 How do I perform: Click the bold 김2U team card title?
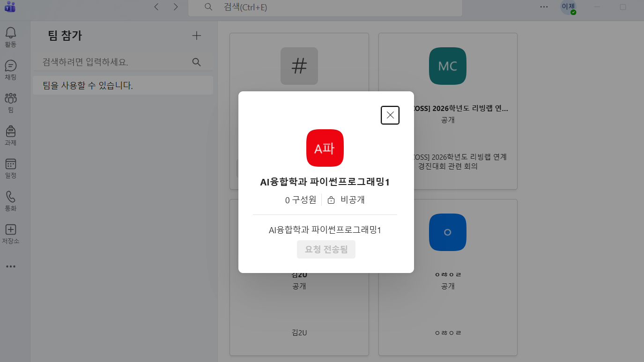[299, 275]
